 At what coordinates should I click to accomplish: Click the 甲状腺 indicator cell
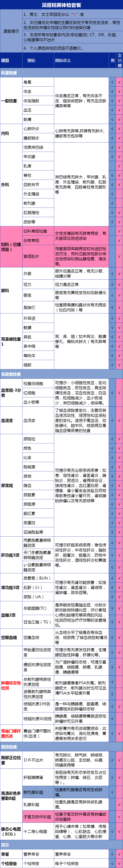pos(38,157)
